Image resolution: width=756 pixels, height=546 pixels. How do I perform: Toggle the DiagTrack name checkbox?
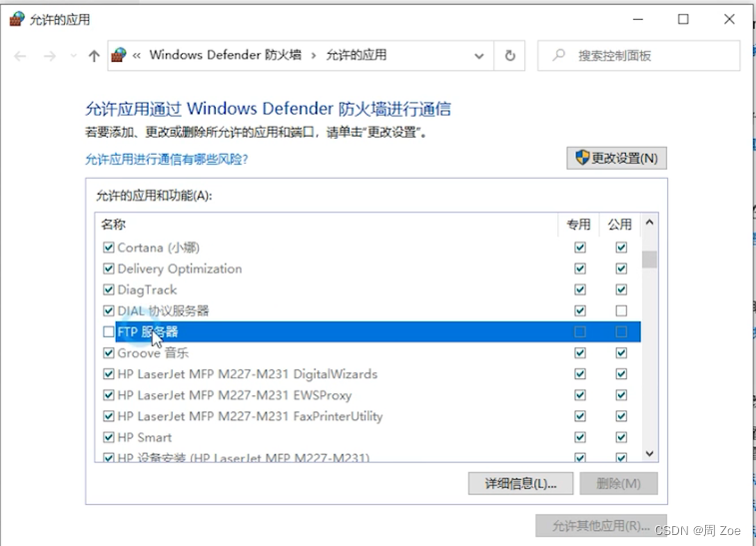(109, 289)
